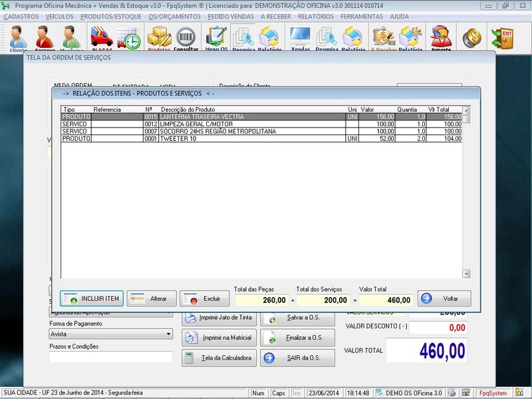
Task: Open the FERRAMENTAS menu
Action: pyautogui.click(x=362, y=17)
